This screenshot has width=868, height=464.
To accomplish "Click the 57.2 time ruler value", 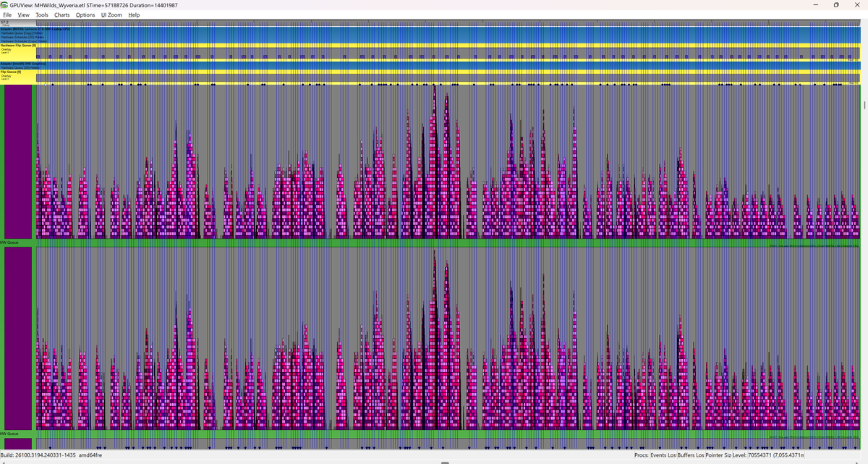I will [5, 22].
